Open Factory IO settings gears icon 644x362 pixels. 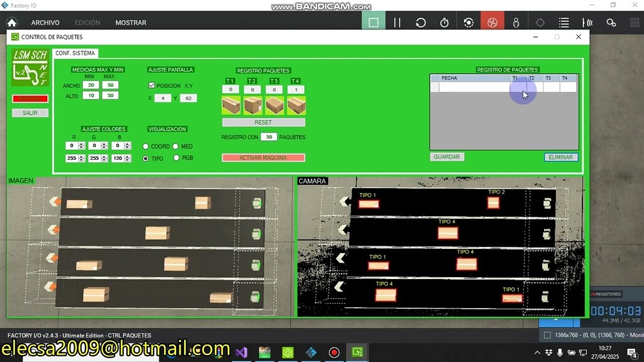[611, 21]
